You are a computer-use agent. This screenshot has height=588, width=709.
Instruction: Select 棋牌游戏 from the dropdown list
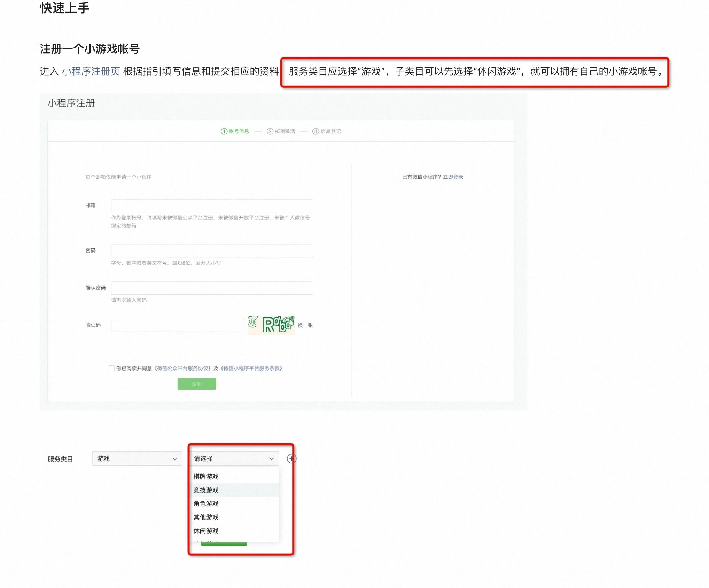click(x=206, y=476)
